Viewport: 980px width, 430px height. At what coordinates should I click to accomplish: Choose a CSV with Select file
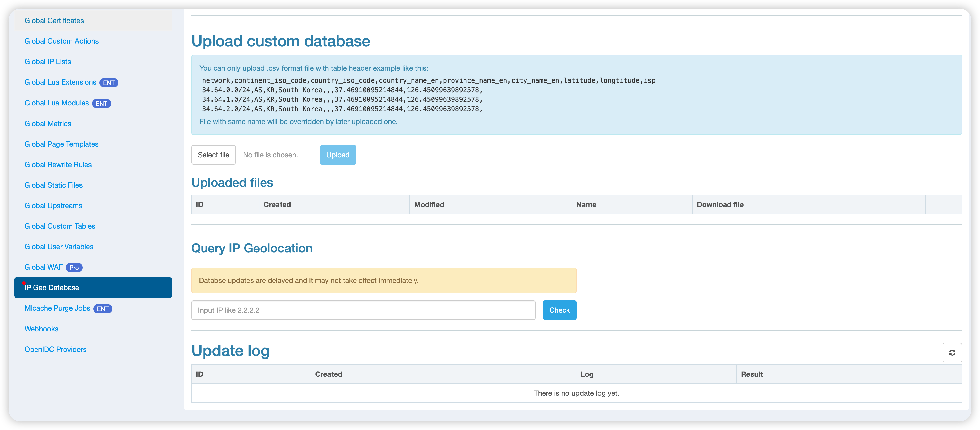tap(213, 155)
